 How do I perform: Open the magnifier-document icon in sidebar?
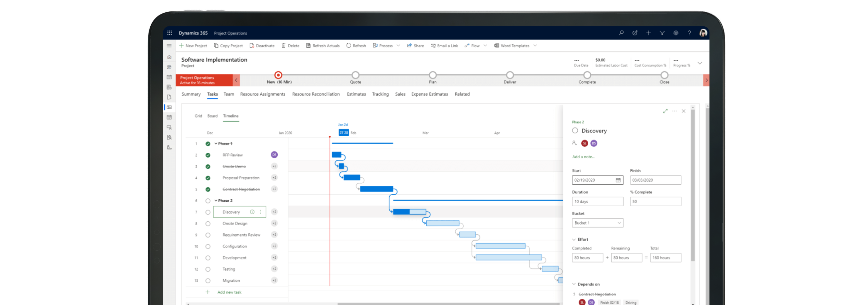169,137
